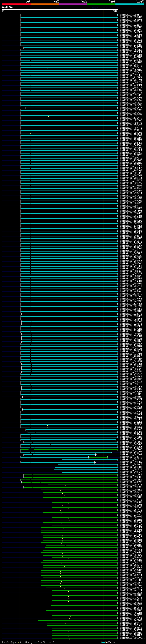Select hit UniRef100_A9SPX3

131,487
